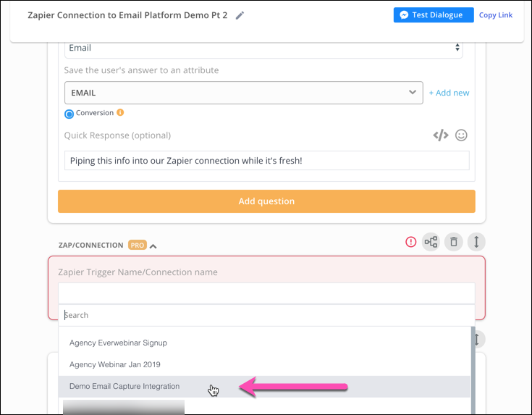
Task: Click the Add question button
Action: coord(266,201)
